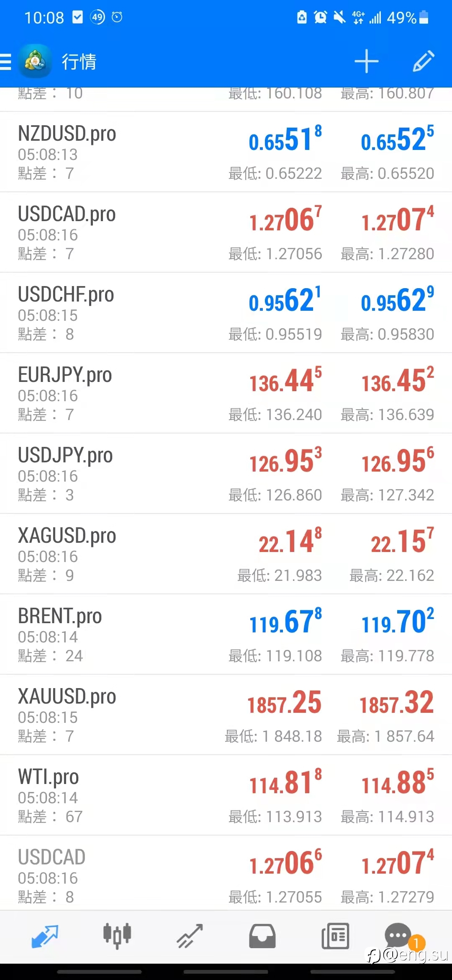Open the BRENT.pro quote row
452x980 pixels.
pyautogui.click(x=226, y=634)
